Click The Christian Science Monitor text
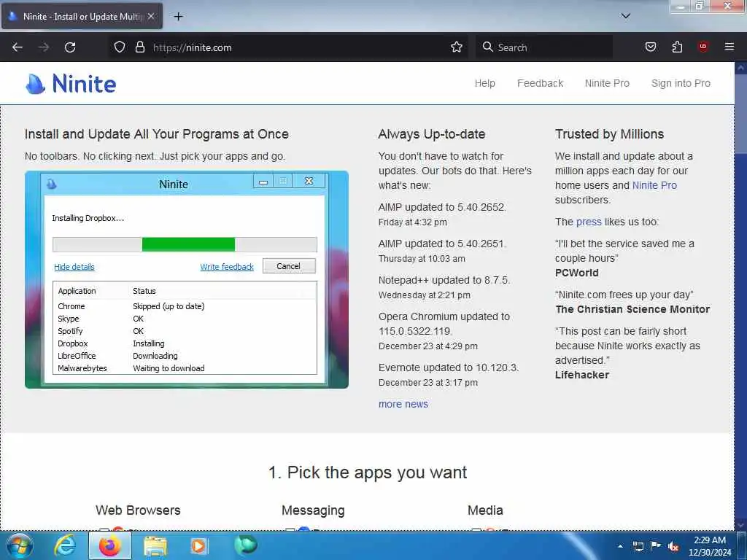The height and width of the screenshot is (560, 747). [x=632, y=309]
